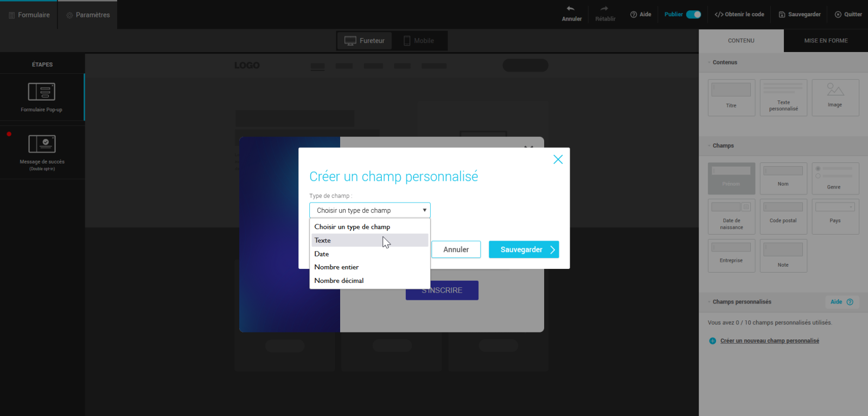Open the Formulaire tab
The width and height of the screenshot is (868, 416).
tap(29, 15)
